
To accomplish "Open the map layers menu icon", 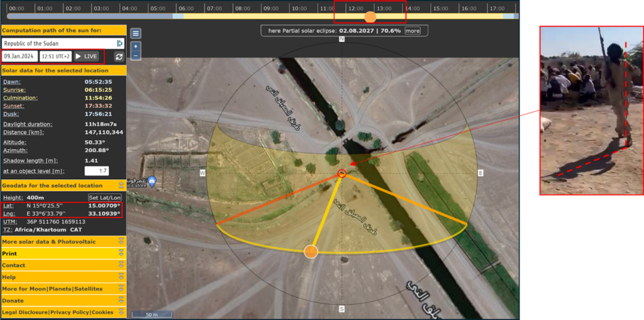I will [x=136, y=33].
